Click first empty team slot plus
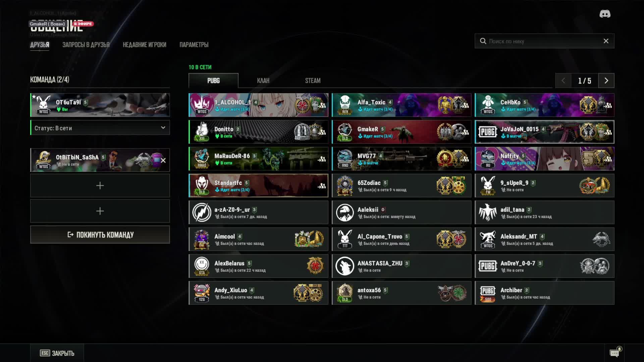Image resolution: width=644 pixels, height=362 pixels. [100, 185]
